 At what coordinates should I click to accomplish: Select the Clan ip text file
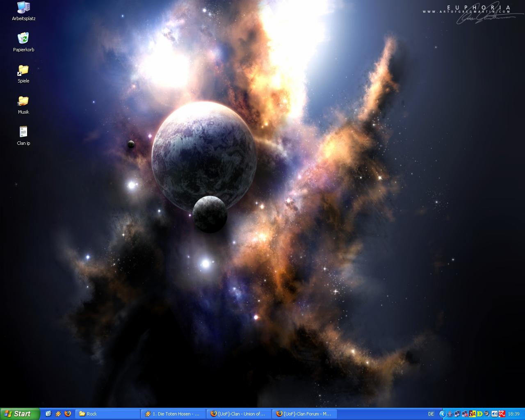[x=23, y=132]
